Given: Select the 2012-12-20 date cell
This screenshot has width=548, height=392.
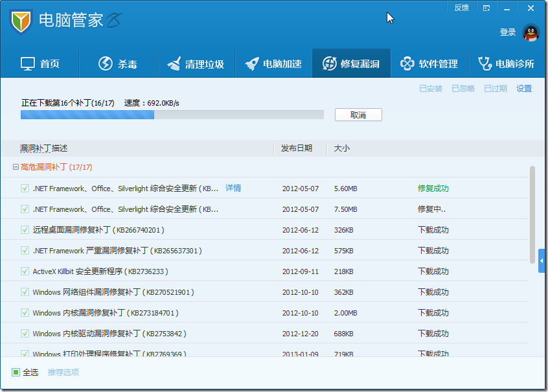Looking at the screenshot, I should point(300,334).
